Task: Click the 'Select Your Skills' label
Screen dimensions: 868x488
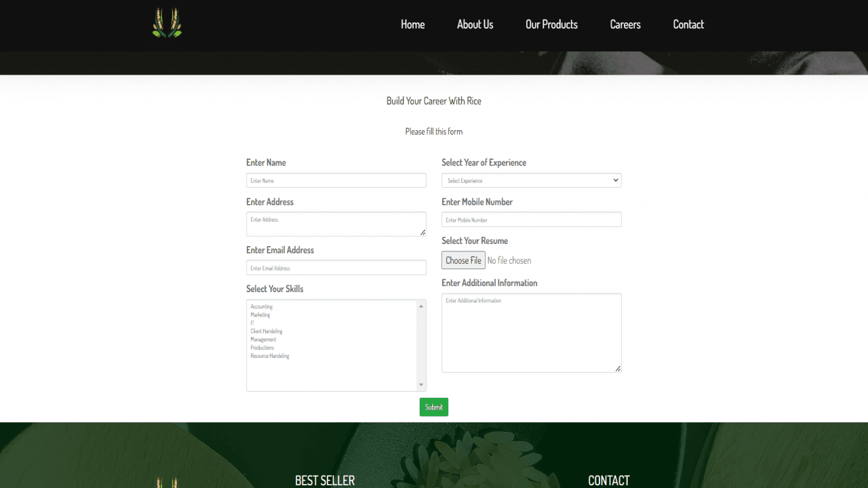Action: pyautogui.click(x=275, y=289)
